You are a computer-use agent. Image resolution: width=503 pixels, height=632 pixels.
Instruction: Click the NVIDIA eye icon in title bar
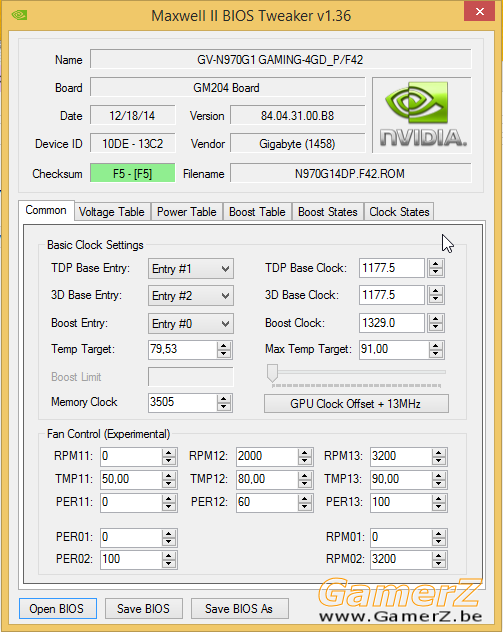coord(19,15)
